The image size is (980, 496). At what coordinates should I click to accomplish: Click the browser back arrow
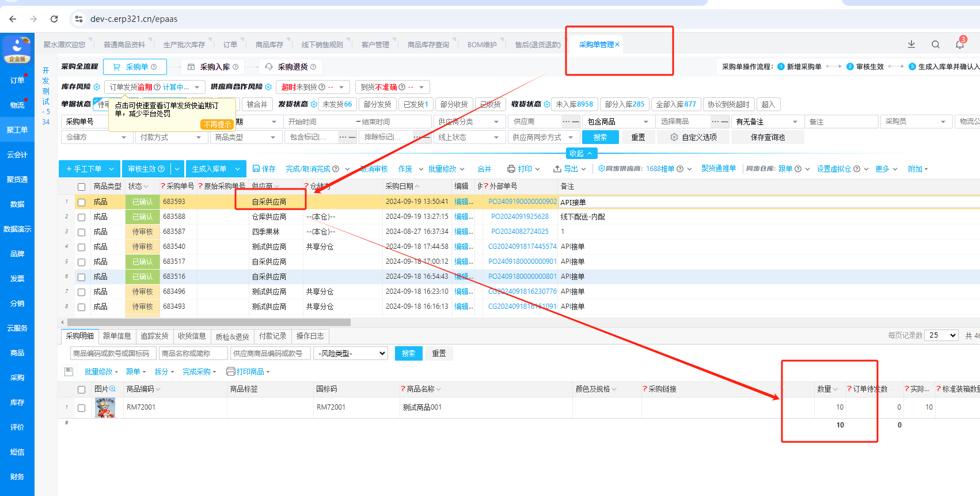(x=13, y=19)
